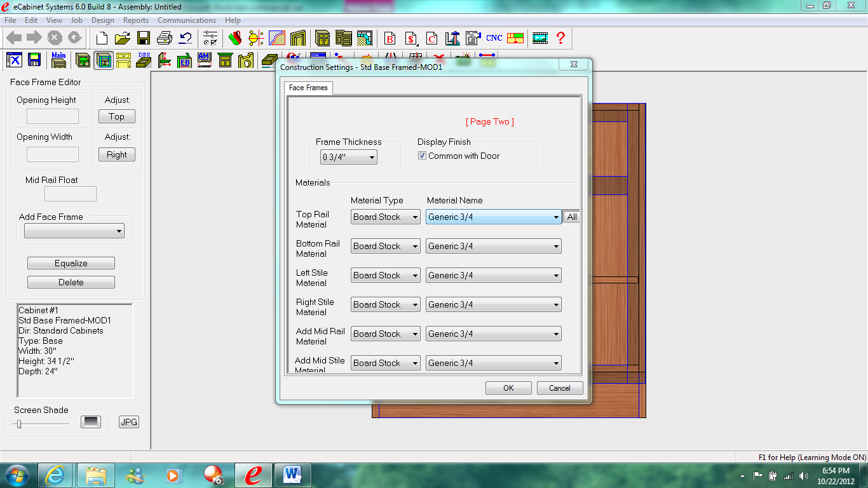Click the red question mark Help icon
The width and height of the screenshot is (868, 488).
(560, 38)
